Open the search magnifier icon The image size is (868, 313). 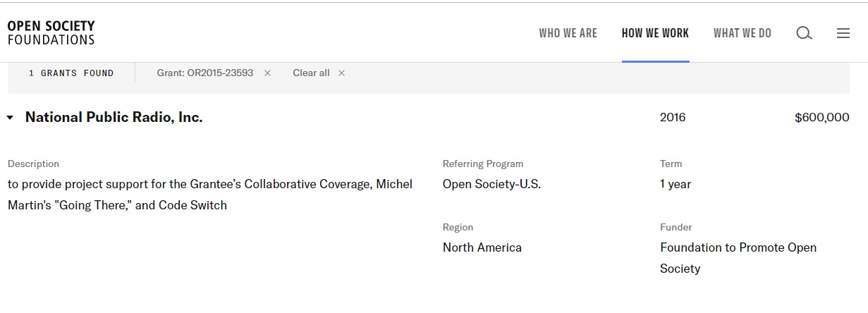(x=805, y=33)
